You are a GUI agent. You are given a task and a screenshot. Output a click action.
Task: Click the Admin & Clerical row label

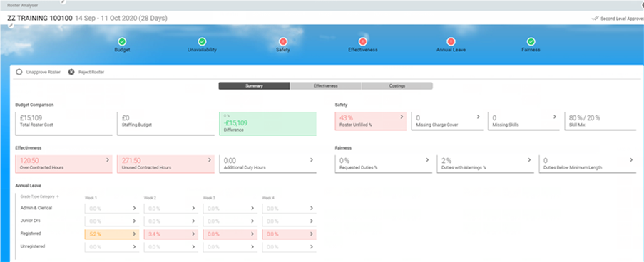(x=36, y=208)
